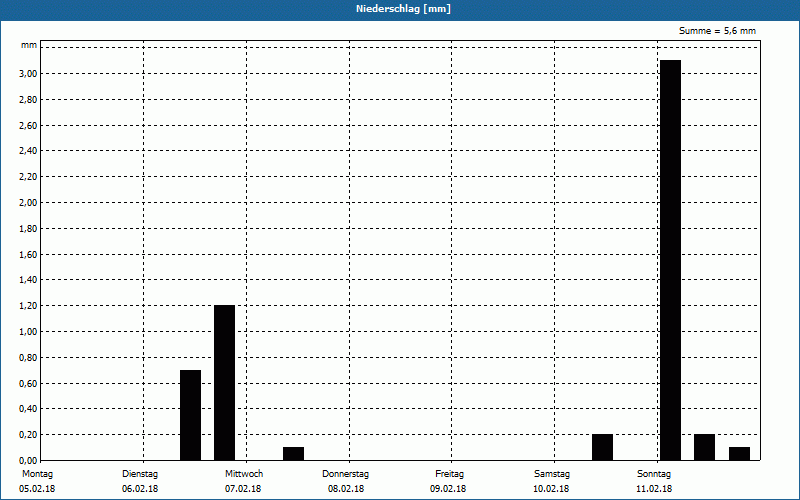
Task: Click the 2,60 y-axis value
Action: click(28, 126)
